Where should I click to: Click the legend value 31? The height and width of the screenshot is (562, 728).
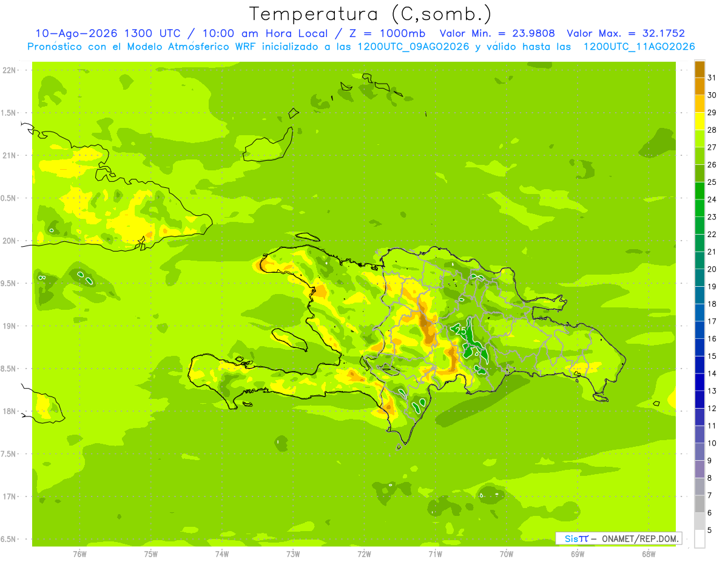point(712,77)
